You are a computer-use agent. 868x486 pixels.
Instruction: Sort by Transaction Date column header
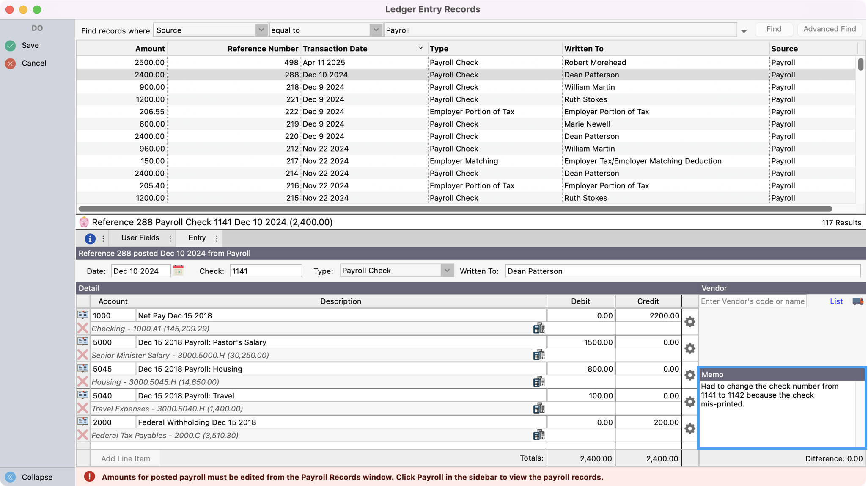[x=335, y=48]
